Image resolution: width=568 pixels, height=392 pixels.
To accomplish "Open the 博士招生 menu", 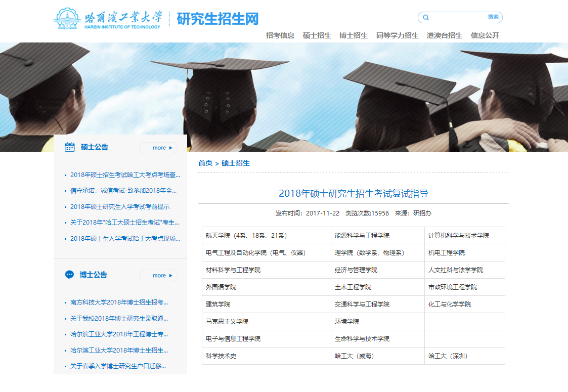I will (x=354, y=35).
